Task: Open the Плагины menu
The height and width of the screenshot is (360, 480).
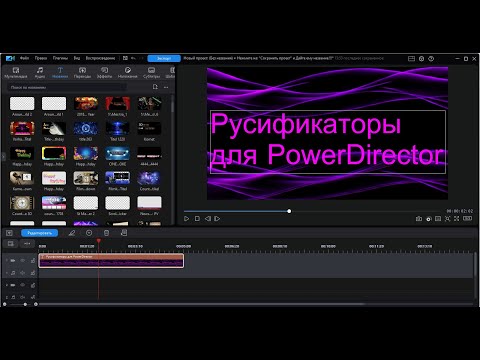Action: (60, 58)
